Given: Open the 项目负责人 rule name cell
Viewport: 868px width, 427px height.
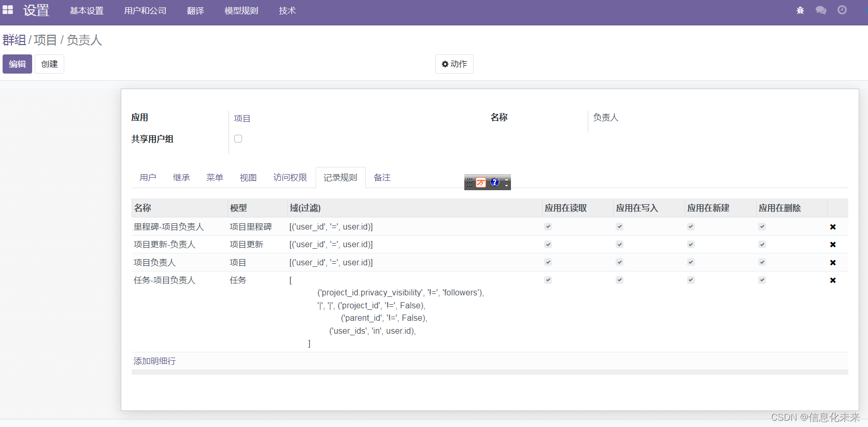Looking at the screenshot, I should [155, 263].
